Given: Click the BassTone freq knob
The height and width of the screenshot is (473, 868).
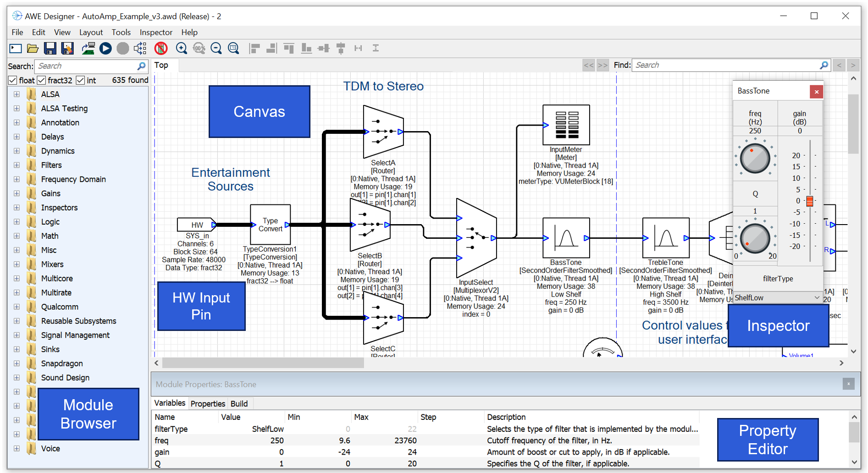Looking at the screenshot, I should (755, 158).
